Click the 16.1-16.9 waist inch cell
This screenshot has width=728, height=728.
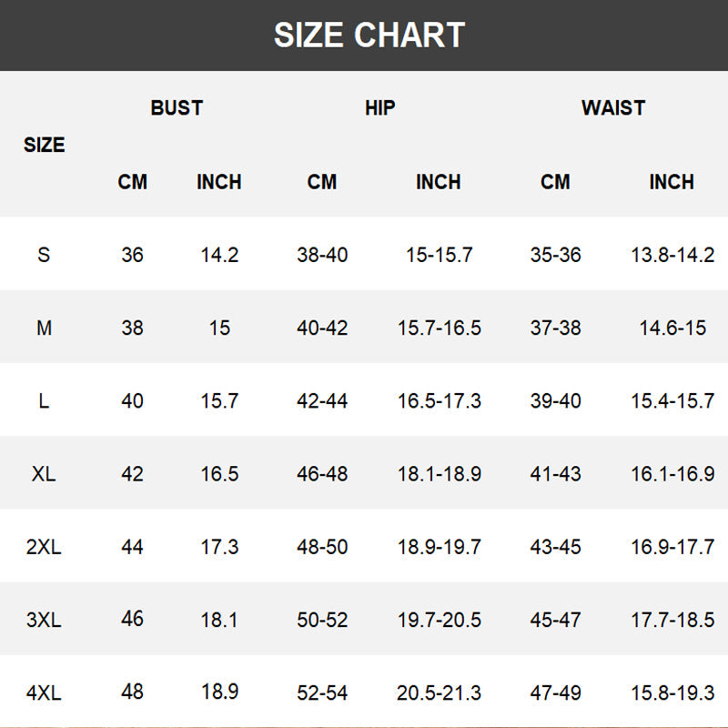pos(672,474)
